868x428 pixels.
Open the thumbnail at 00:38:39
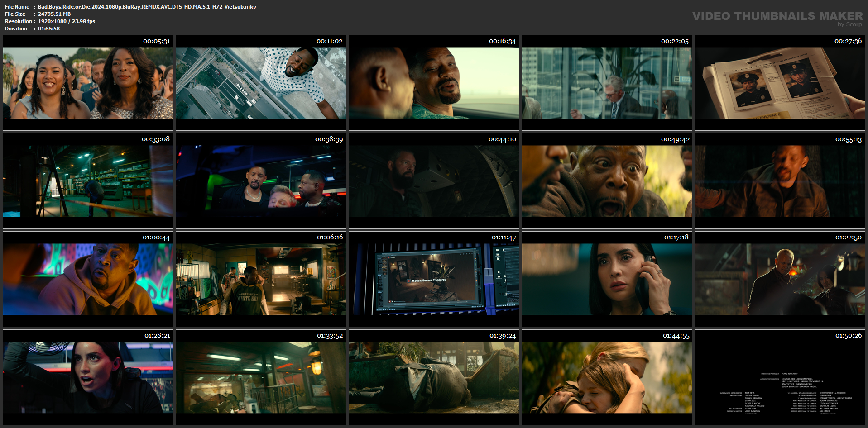[x=261, y=181]
